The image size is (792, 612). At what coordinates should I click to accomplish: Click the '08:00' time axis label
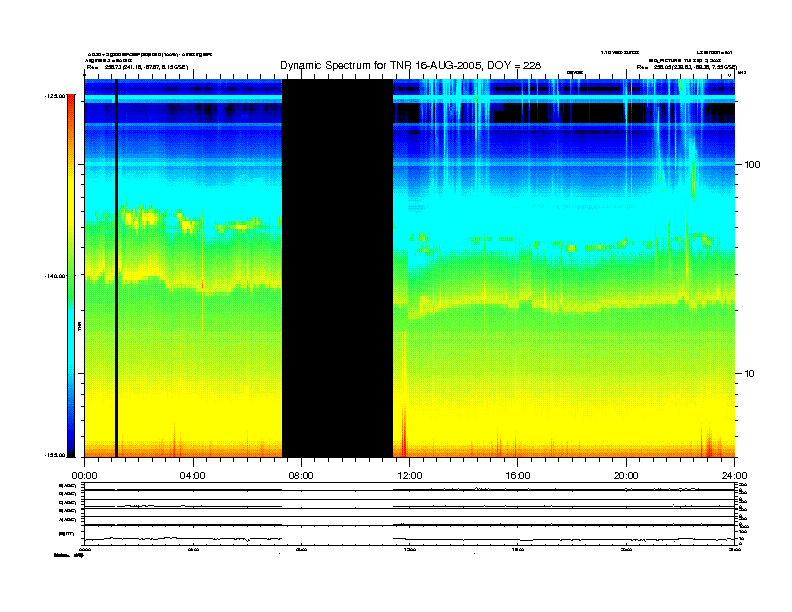tap(301, 476)
